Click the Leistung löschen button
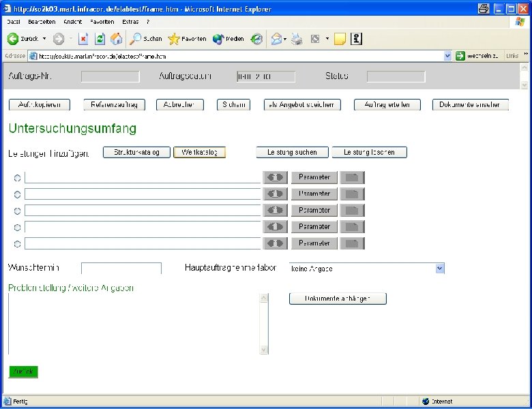 coord(369,152)
